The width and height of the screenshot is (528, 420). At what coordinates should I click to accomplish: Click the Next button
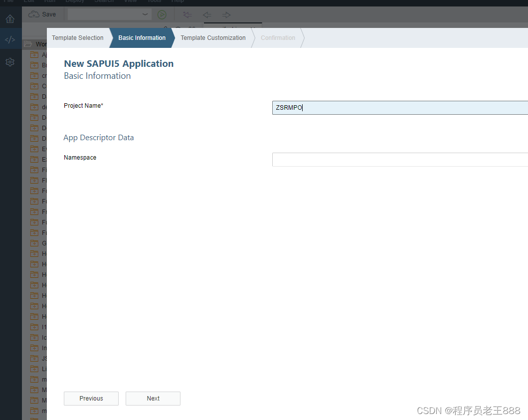tap(153, 399)
